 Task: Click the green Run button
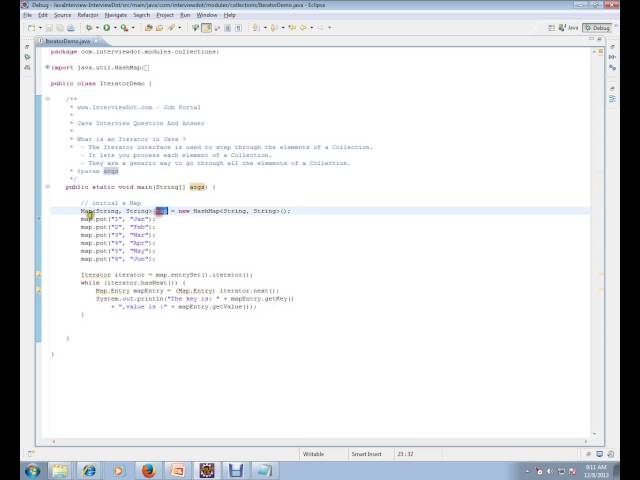tap(107, 28)
